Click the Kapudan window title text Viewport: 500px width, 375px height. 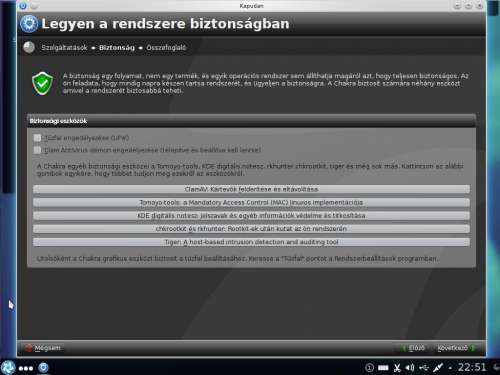(251, 6)
